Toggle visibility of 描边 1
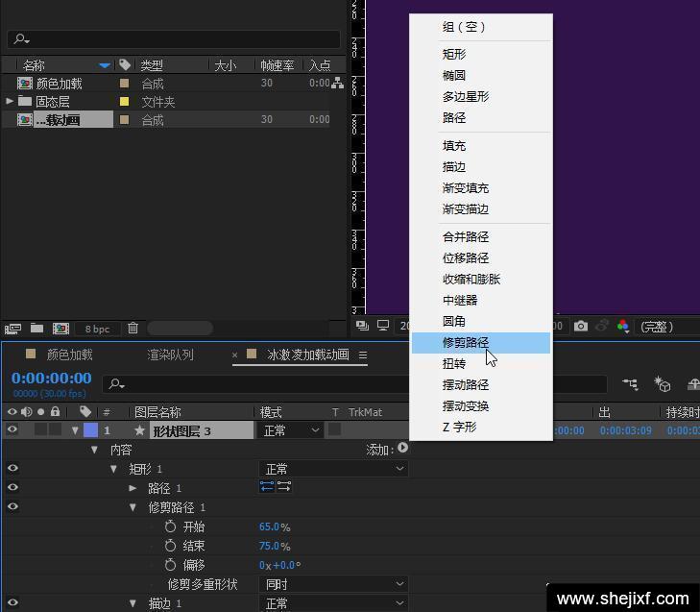 (12, 603)
